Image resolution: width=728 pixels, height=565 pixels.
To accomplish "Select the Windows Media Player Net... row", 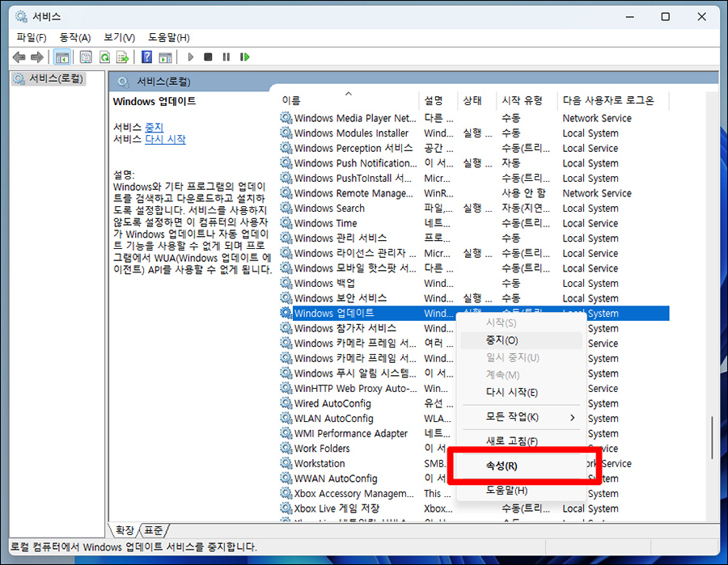I will pyautogui.click(x=474, y=118).
